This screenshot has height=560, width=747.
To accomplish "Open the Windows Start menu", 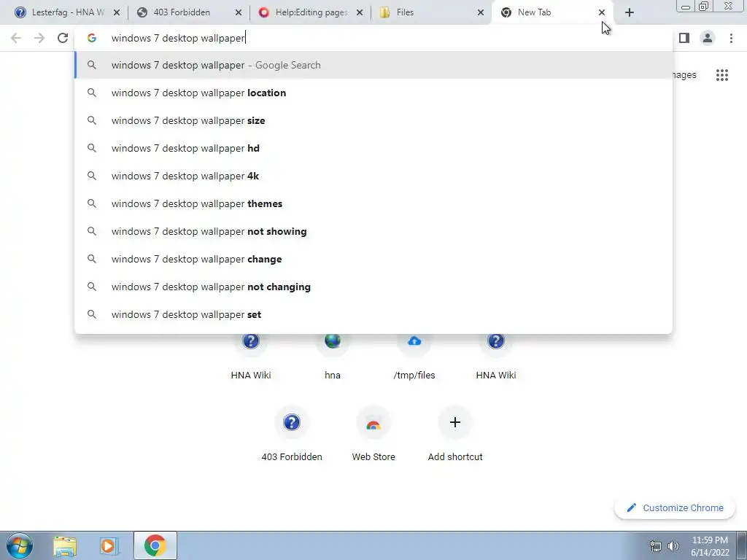I will click(19, 545).
